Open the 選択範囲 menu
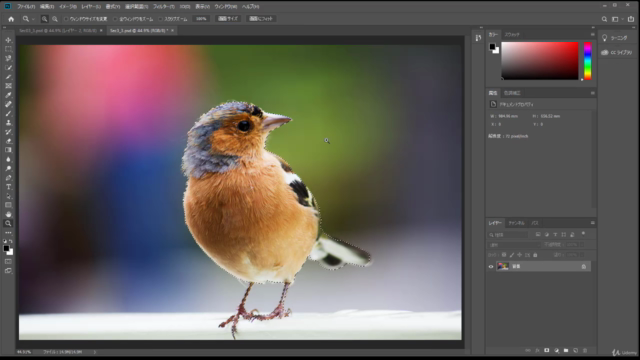 pos(136,7)
